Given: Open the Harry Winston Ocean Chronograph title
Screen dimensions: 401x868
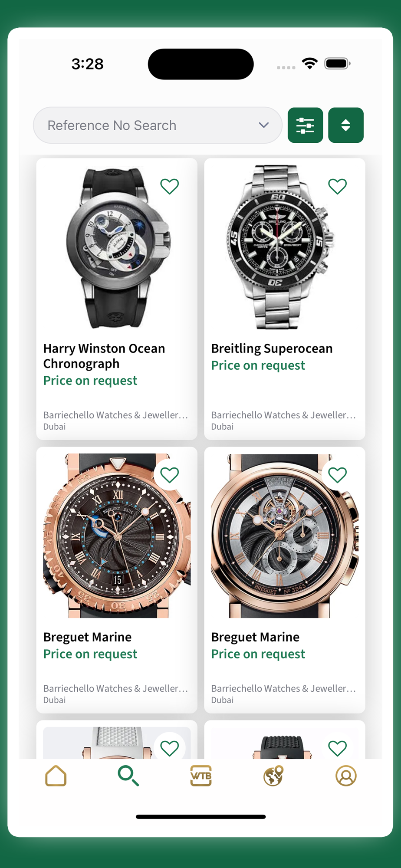Looking at the screenshot, I should (x=104, y=356).
